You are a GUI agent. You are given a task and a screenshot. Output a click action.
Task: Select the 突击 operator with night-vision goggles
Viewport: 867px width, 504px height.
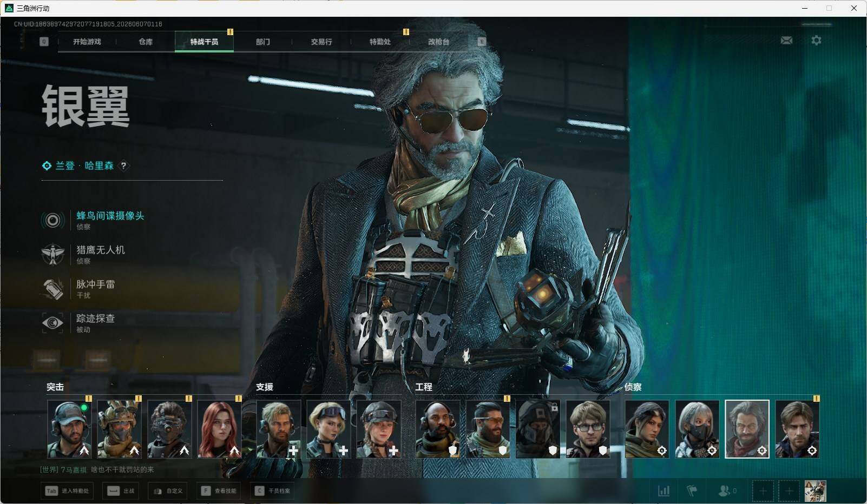[x=169, y=429]
